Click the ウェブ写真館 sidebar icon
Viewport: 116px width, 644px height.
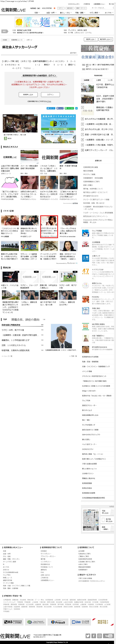pos(86,233)
